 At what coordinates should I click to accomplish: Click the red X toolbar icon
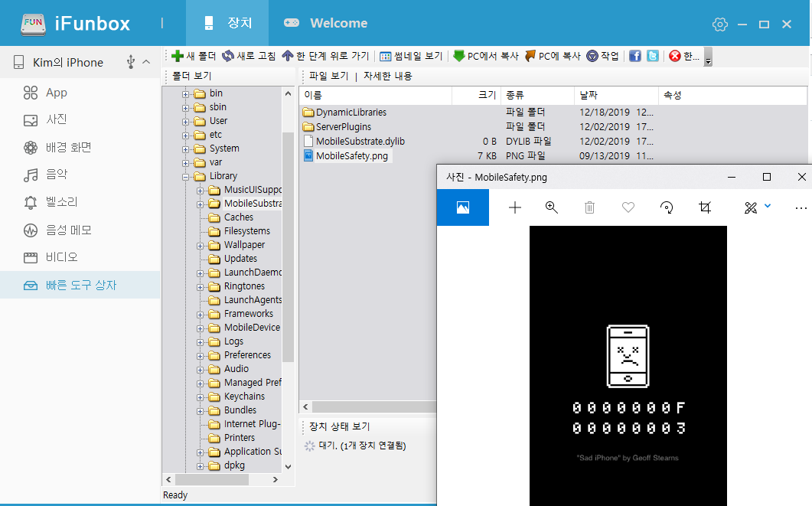675,56
